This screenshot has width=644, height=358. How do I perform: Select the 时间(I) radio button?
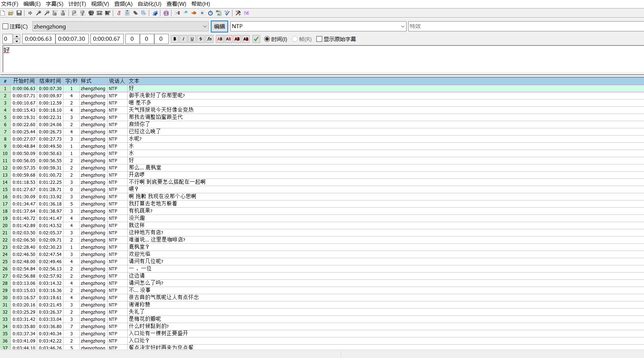click(x=267, y=39)
